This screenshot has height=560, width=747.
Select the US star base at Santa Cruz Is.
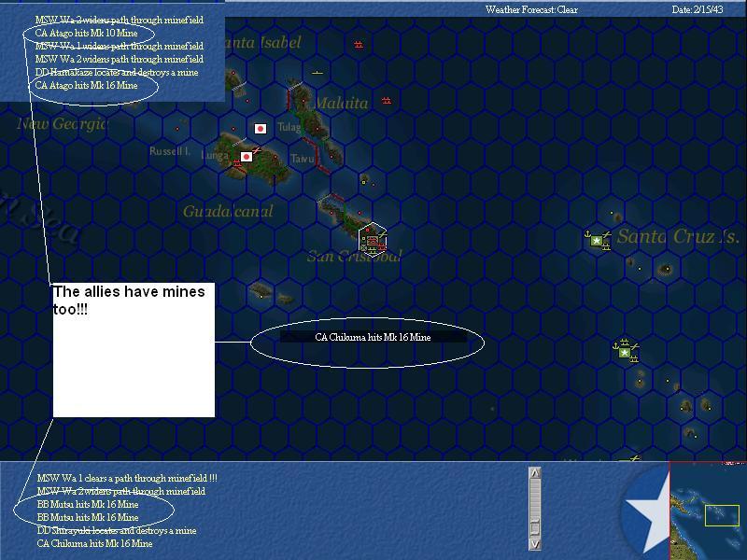596,241
